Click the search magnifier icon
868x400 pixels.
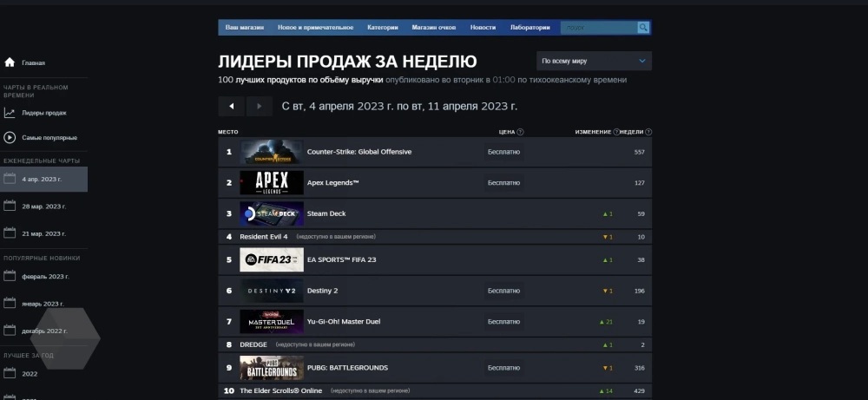(643, 28)
